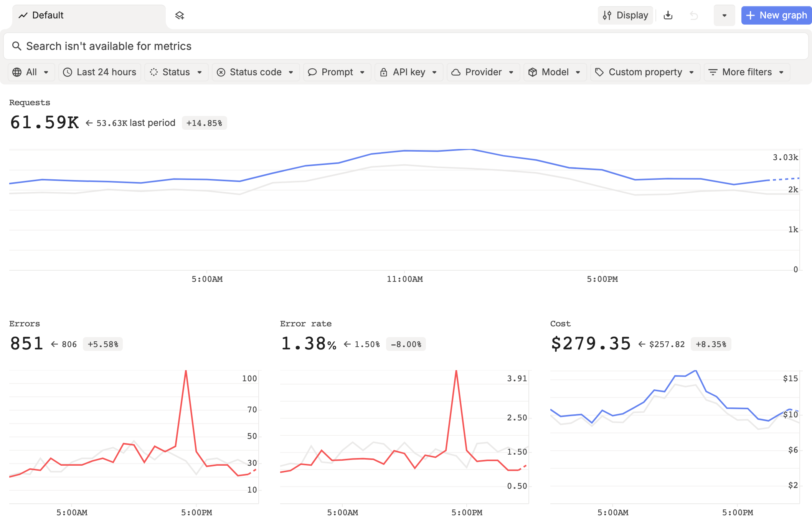Click the sliders icon on the Display button
Image resolution: width=812 pixels, height=526 pixels.
[607, 15]
